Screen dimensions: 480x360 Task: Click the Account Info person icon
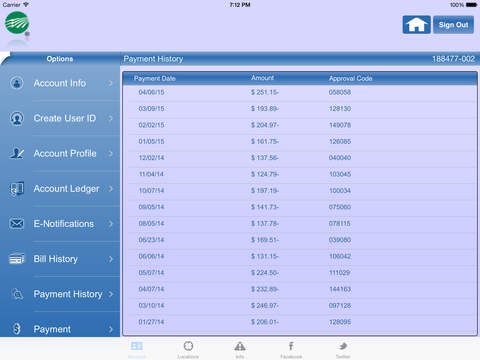[17, 83]
